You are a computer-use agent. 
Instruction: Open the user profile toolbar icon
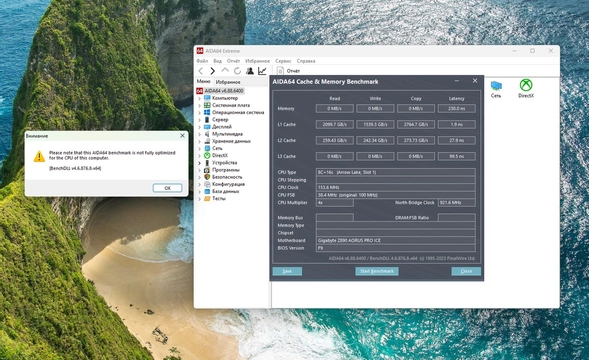click(x=250, y=71)
